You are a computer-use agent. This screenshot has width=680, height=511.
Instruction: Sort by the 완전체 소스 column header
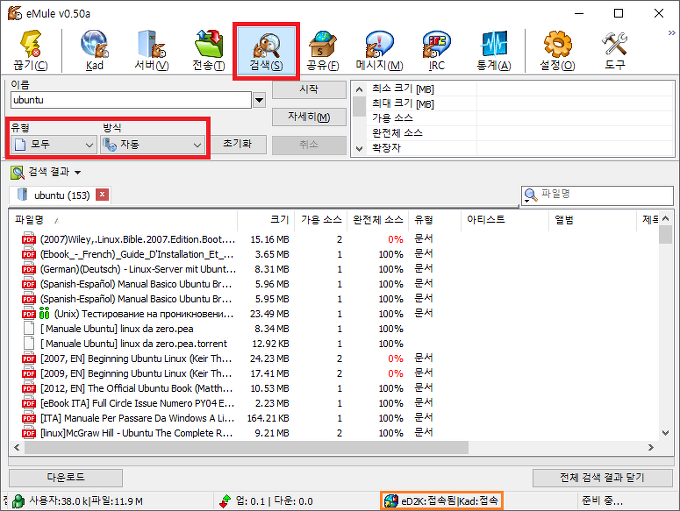tap(377, 220)
